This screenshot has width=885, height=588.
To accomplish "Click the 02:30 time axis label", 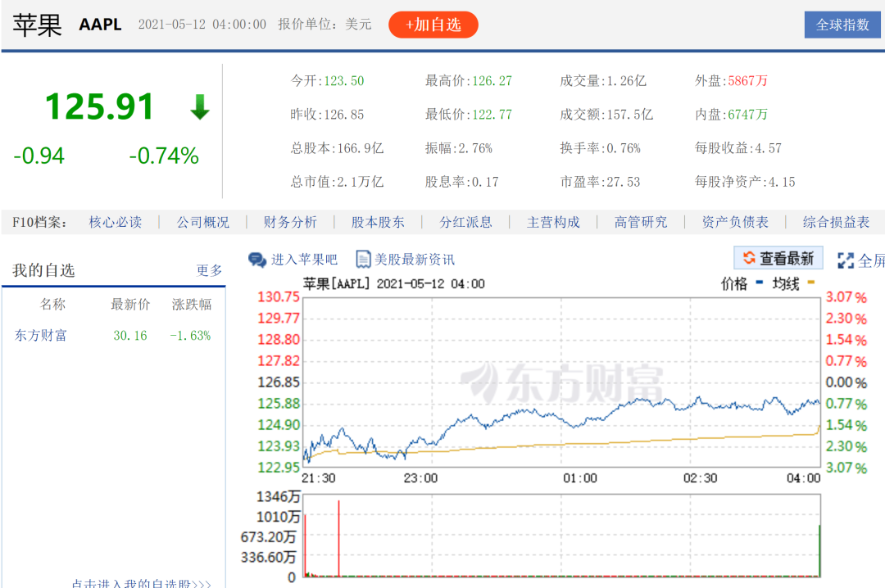I will click(x=701, y=478).
